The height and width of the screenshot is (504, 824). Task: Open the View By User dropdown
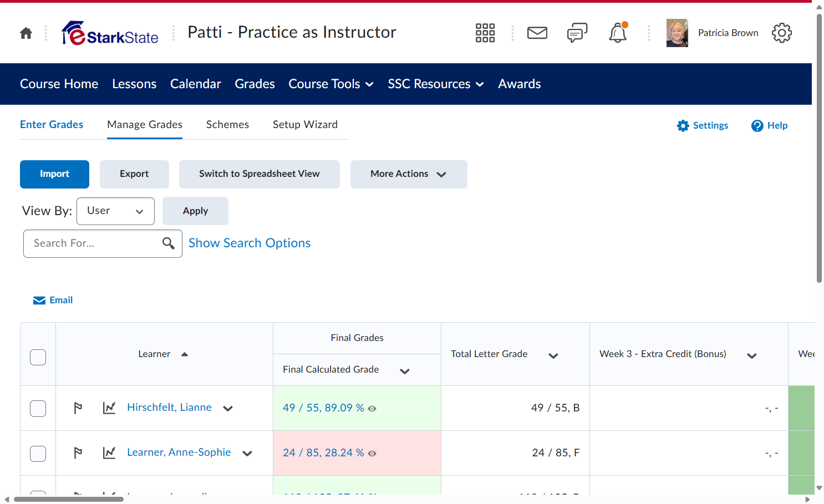(115, 211)
